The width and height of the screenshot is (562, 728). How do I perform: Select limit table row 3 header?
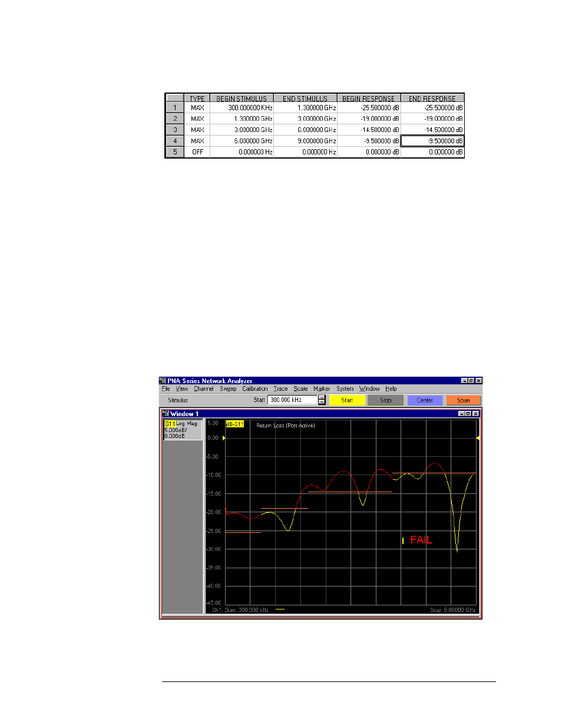175,130
